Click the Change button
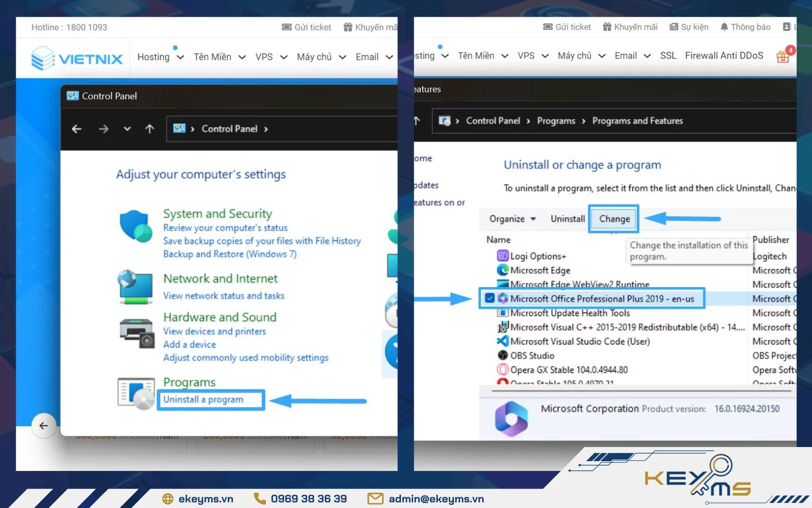This screenshot has height=508, width=812. pyautogui.click(x=613, y=218)
